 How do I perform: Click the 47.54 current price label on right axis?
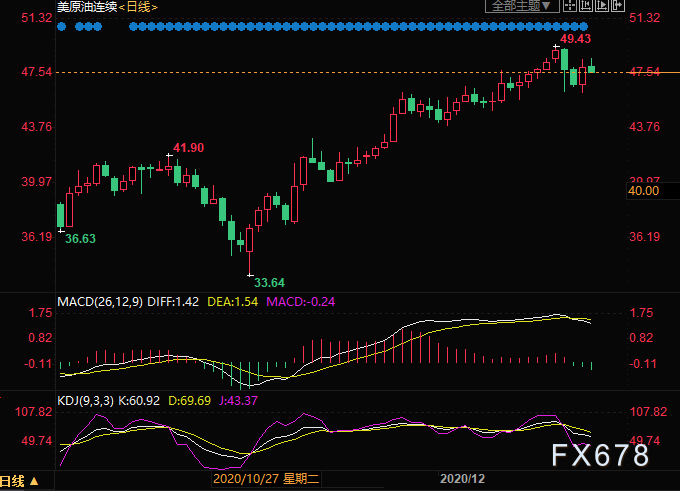coord(643,72)
